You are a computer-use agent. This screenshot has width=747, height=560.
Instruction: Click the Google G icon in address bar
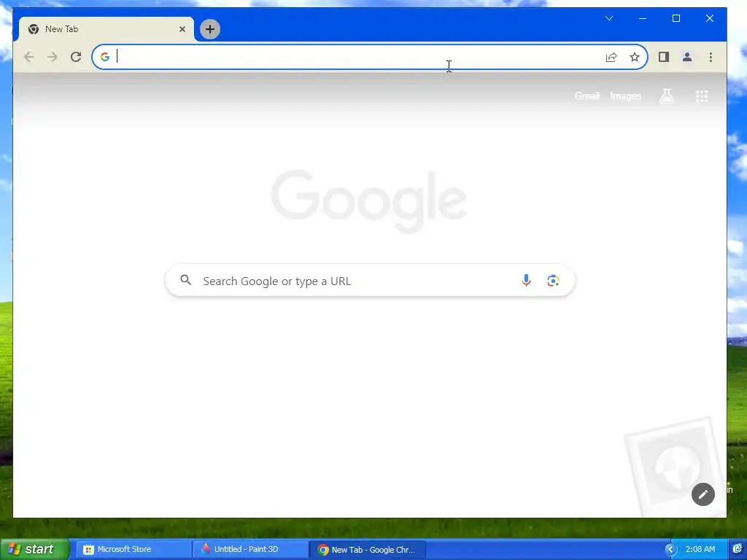[105, 57]
